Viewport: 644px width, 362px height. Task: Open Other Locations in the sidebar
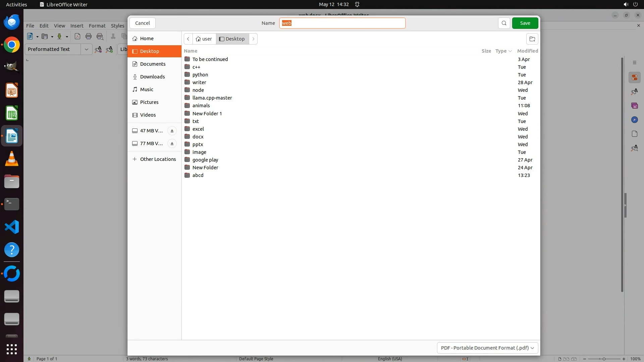pyautogui.click(x=158, y=159)
